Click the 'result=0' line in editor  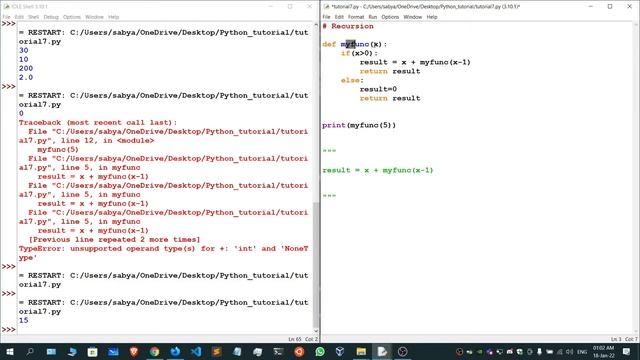pyautogui.click(x=378, y=89)
